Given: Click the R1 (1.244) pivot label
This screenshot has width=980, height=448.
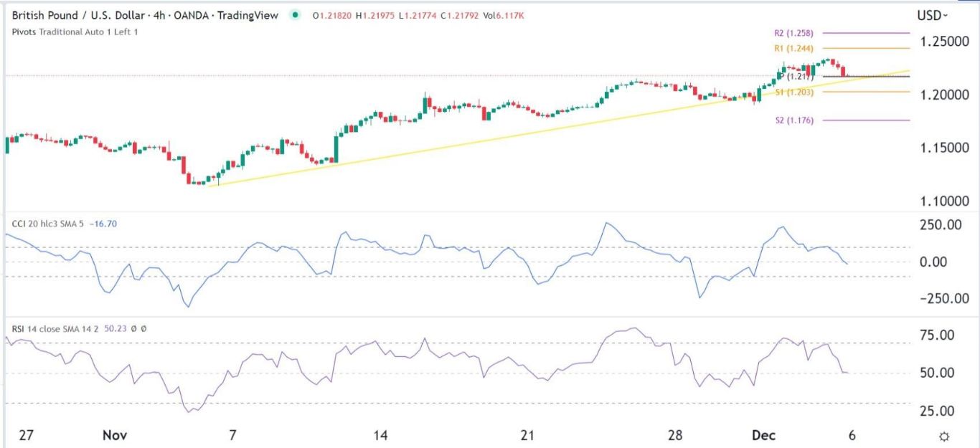Looking at the screenshot, I should click(795, 48).
